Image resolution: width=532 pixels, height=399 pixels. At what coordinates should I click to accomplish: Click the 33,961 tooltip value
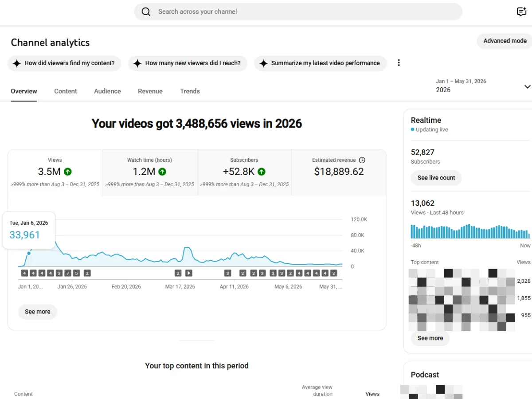25,235
